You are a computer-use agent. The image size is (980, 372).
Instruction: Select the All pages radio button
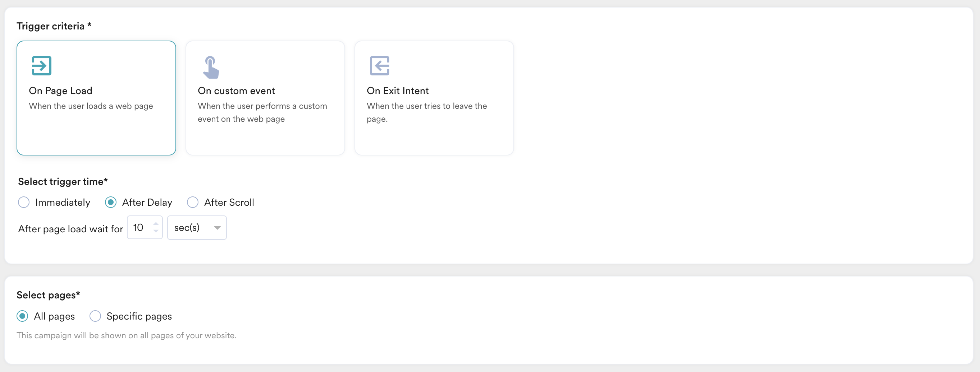(x=22, y=316)
